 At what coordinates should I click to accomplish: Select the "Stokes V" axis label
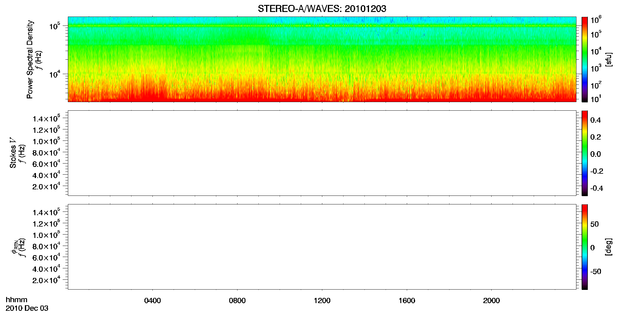(13, 153)
